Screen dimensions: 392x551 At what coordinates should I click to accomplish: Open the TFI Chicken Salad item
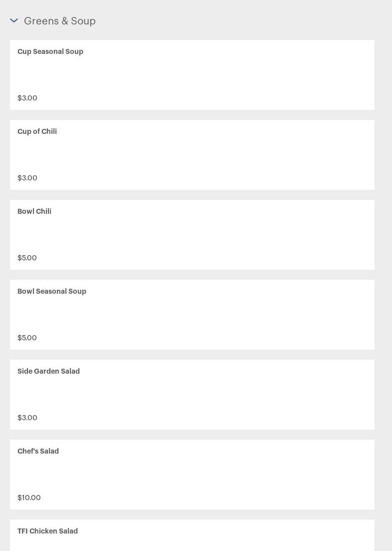point(47,531)
